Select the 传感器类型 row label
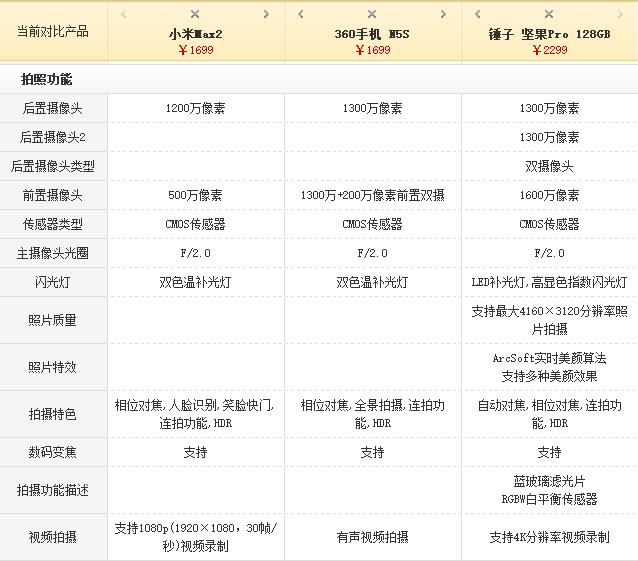 tap(53, 224)
